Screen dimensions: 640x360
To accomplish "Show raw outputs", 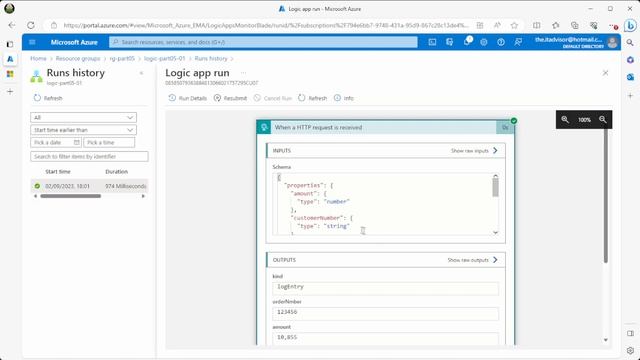I will click(x=472, y=260).
